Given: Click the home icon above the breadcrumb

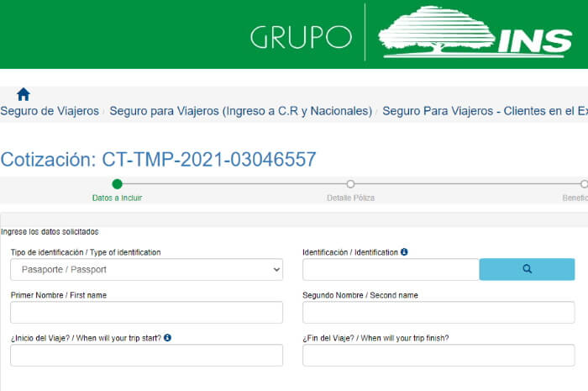Looking at the screenshot, I should point(24,94).
